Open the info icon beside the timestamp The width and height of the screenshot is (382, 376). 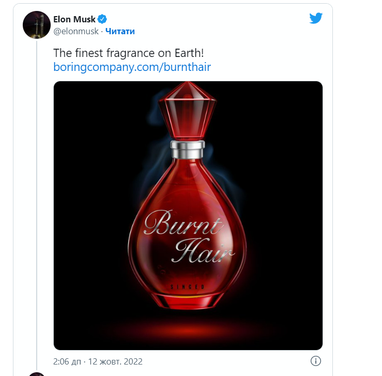pyautogui.click(x=316, y=361)
